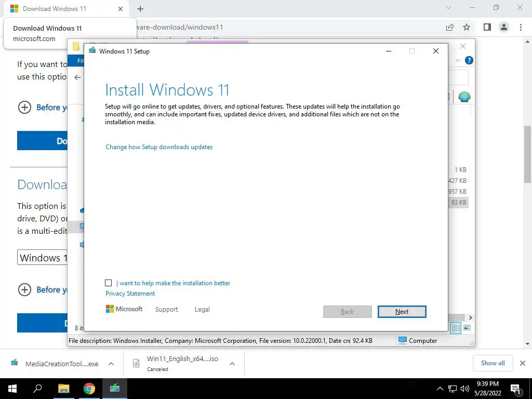Switch File Explorer to details view

pos(456,328)
